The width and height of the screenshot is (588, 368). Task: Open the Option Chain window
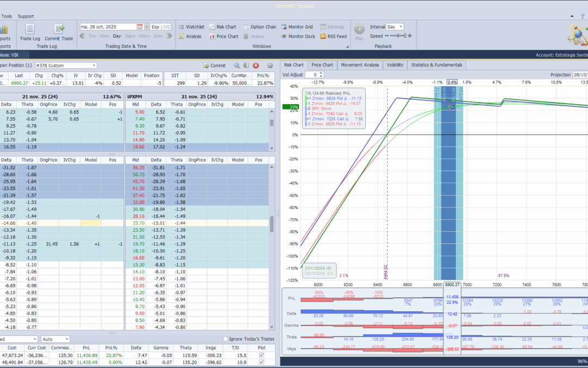[260, 27]
